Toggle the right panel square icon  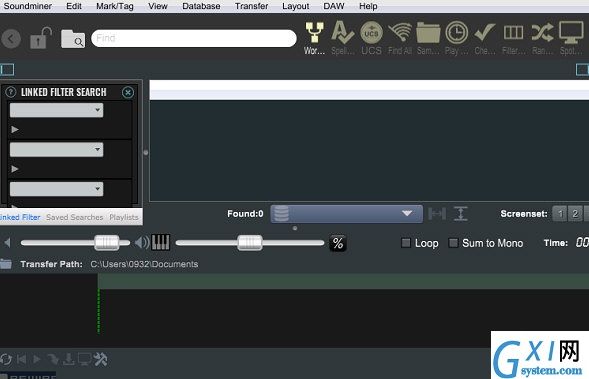tap(582, 69)
